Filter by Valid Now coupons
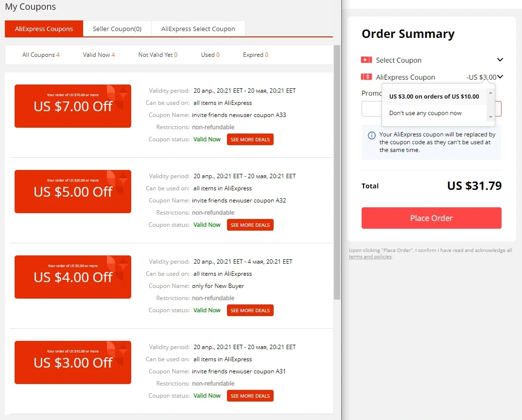The image size is (522, 420). [99, 55]
